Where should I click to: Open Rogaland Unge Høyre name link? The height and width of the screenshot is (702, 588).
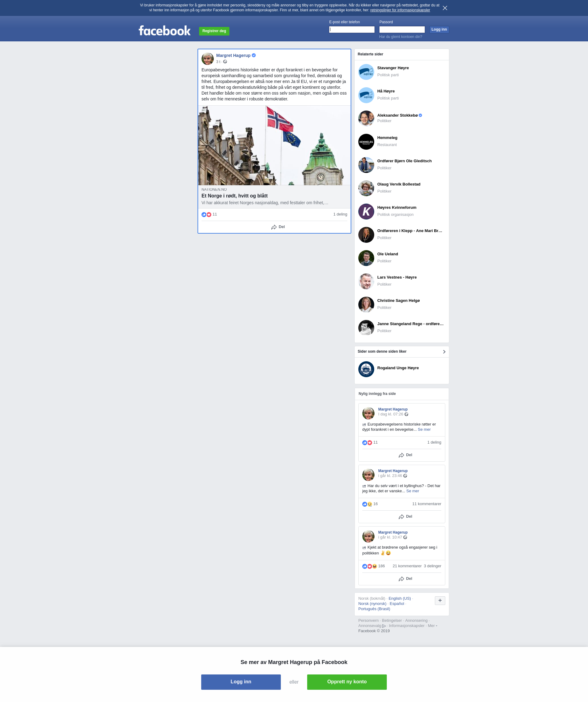398,368
